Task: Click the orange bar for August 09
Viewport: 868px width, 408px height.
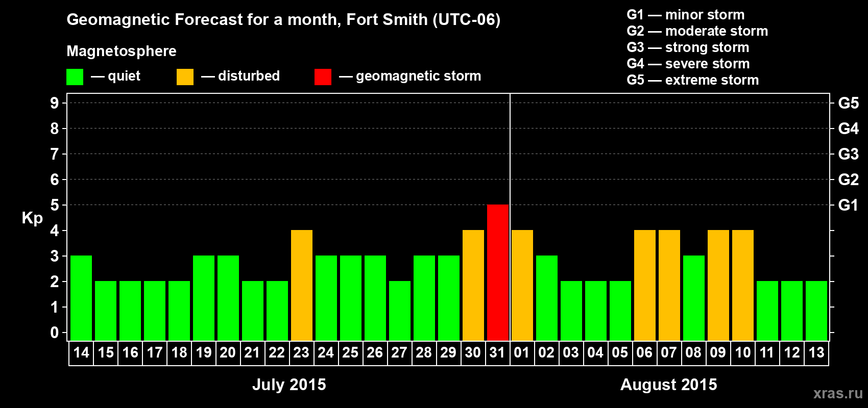Action: tap(718, 285)
